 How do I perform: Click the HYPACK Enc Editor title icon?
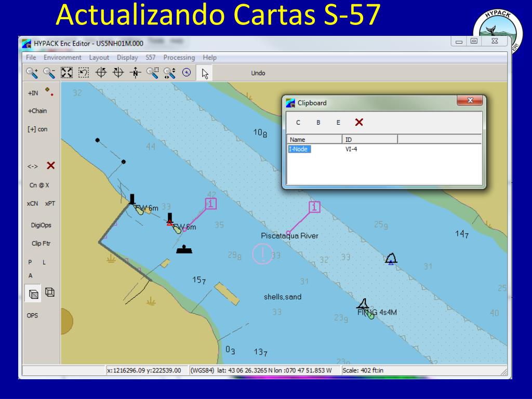coord(26,44)
